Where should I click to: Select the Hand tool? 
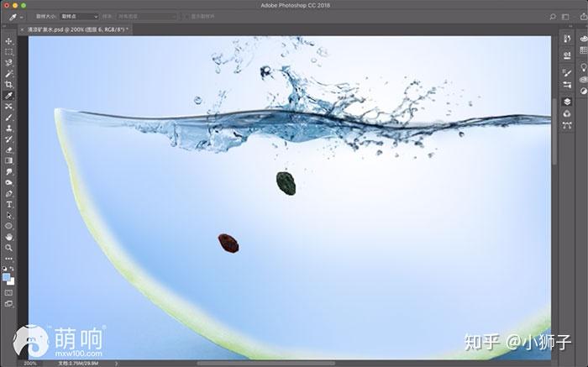tap(8, 237)
